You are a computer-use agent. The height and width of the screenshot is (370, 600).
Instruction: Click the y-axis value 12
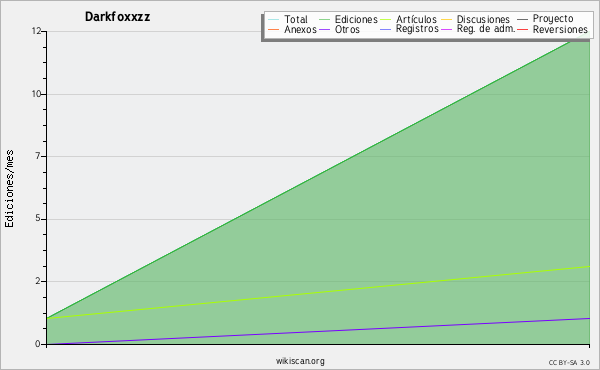coord(36,31)
